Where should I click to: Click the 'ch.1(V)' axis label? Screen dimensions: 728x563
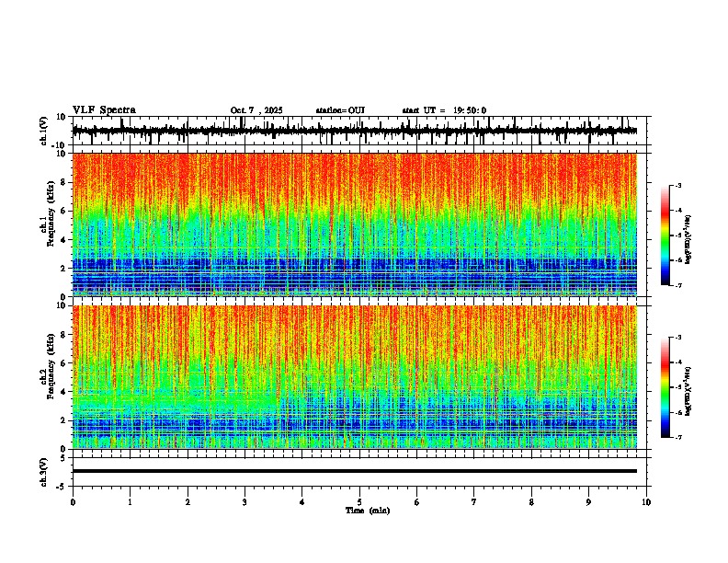[44, 131]
